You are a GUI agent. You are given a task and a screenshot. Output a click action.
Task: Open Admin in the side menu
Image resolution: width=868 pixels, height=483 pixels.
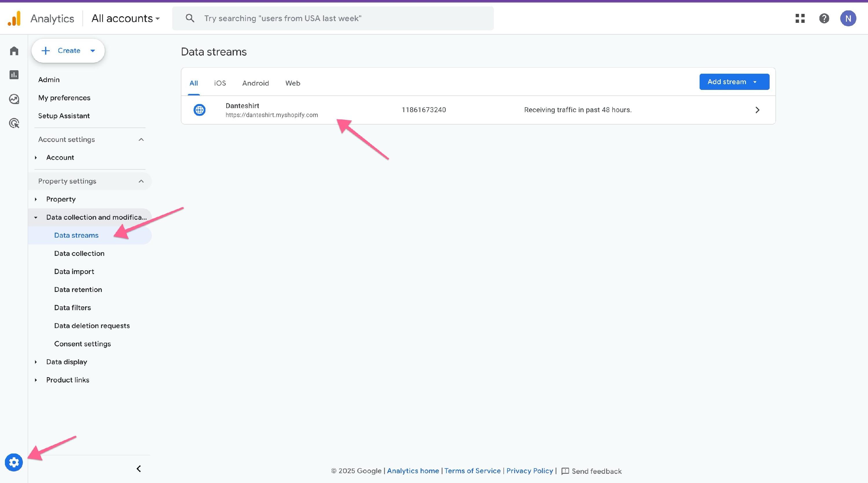(49, 80)
